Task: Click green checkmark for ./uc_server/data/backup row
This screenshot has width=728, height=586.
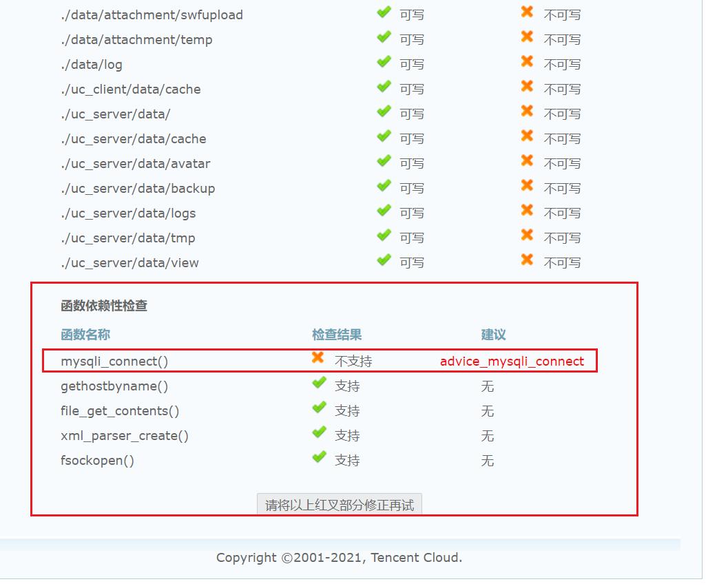Action: pos(384,186)
